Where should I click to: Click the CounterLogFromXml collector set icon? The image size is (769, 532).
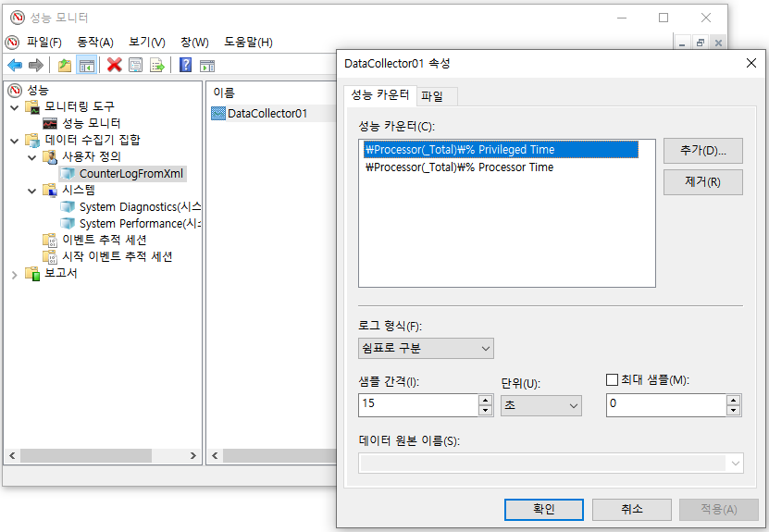coord(68,173)
